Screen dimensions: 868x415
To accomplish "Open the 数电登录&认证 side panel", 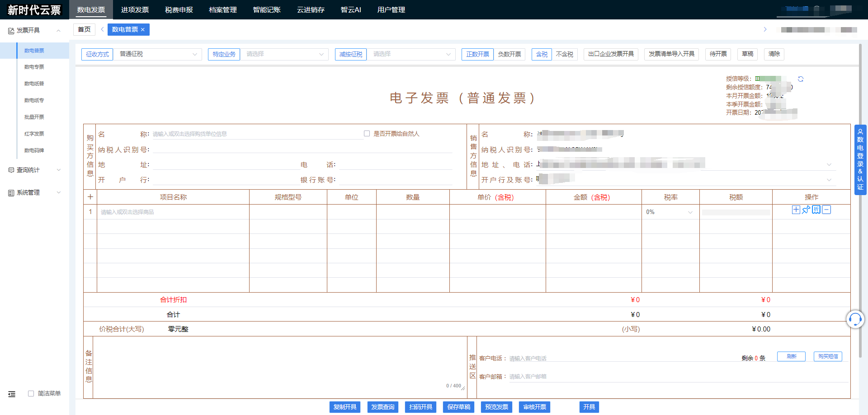I will tap(860, 160).
